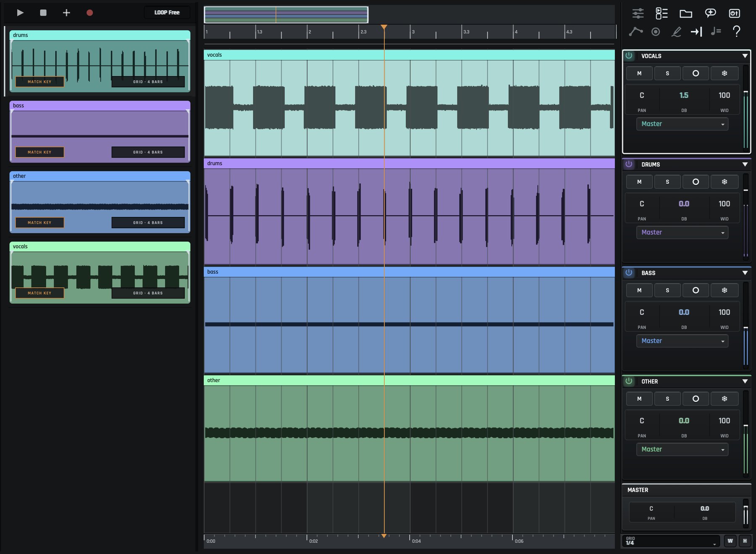Collapse the DRUMS channel strip triangle
Screen dimensions: 756x554
pyautogui.click(x=745, y=164)
